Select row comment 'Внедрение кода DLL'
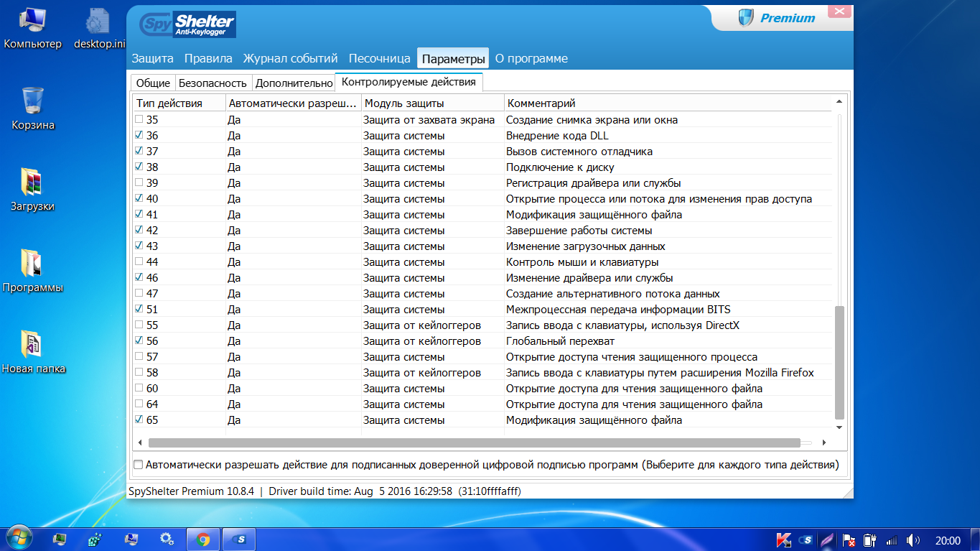This screenshot has width=980, height=551. 557,135
